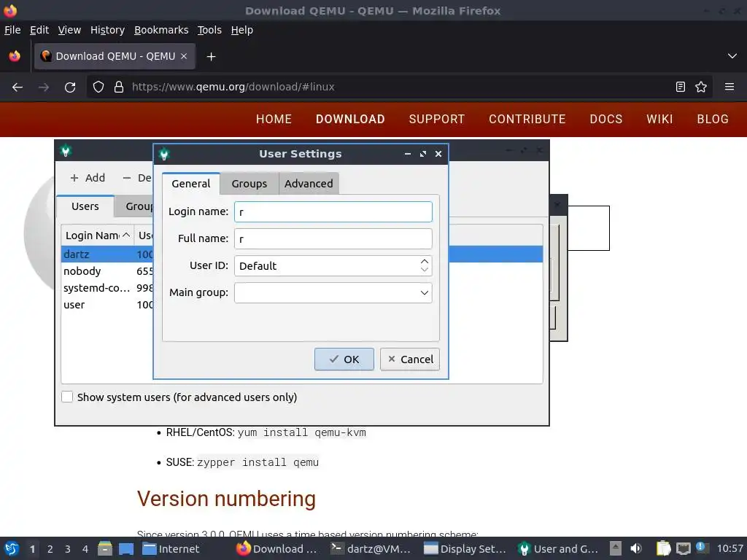Open the History menu
This screenshot has height=560, width=747.
pyautogui.click(x=108, y=30)
